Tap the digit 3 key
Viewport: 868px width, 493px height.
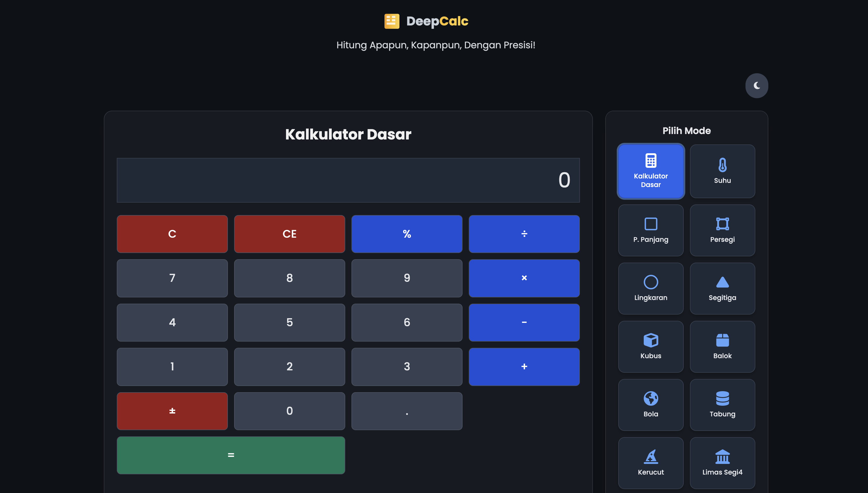pos(406,367)
